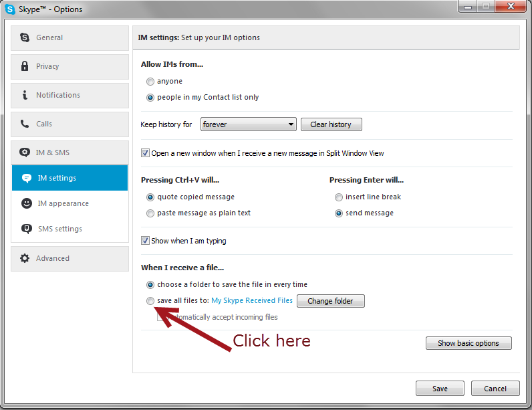Click the Save button
The image size is (532, 410).
point(440,389)
